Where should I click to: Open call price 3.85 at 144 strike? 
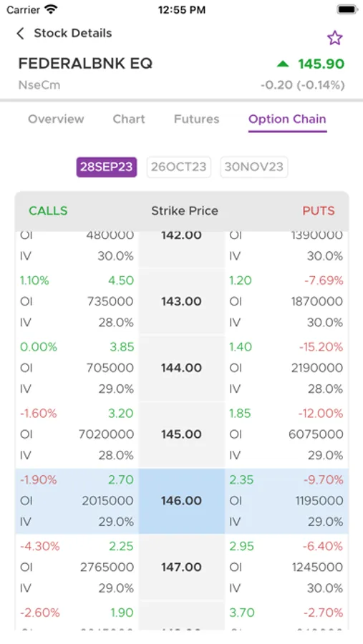tap(122, 347)
